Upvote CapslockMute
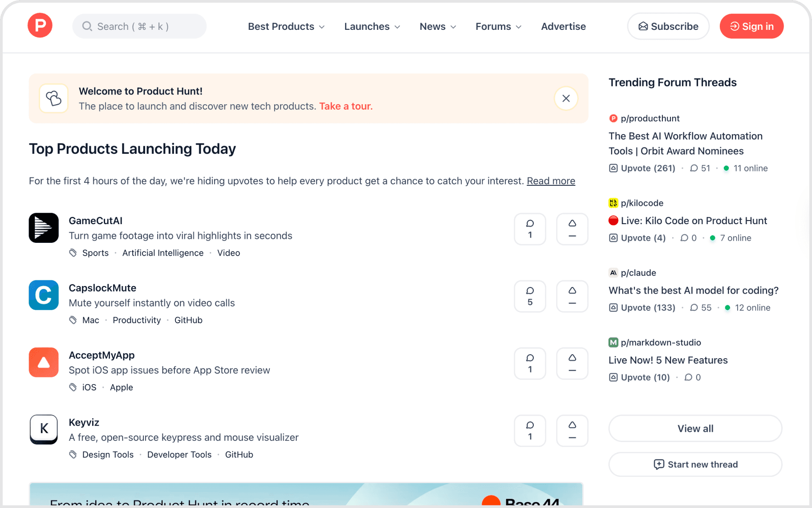The width and height of the screenshot is (812, 508). (x=572, y=296)
